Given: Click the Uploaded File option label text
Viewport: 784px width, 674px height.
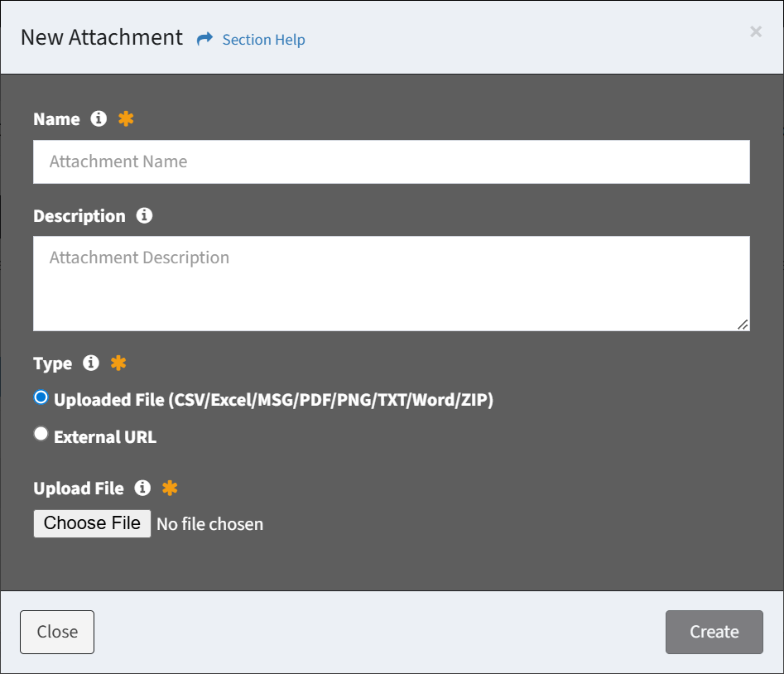Looking at the screenshot, I should click(x=273, y=400).
